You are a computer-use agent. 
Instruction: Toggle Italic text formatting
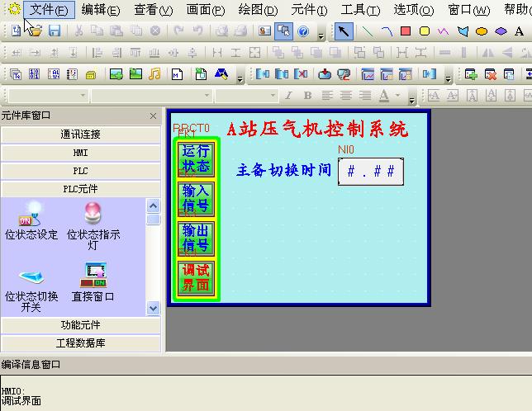[x=288, y=96]
